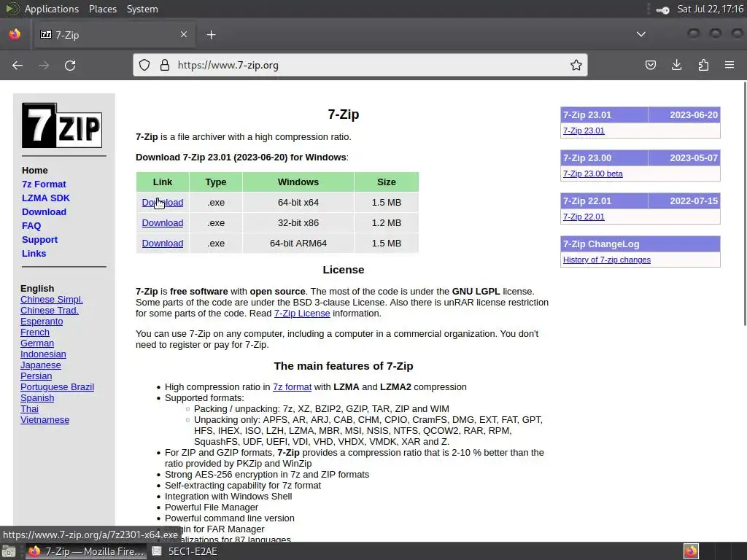Close the 7-Zip tab
Image resolution: width=747 pixels, height=560 pixels.
(x=184, y=34)
